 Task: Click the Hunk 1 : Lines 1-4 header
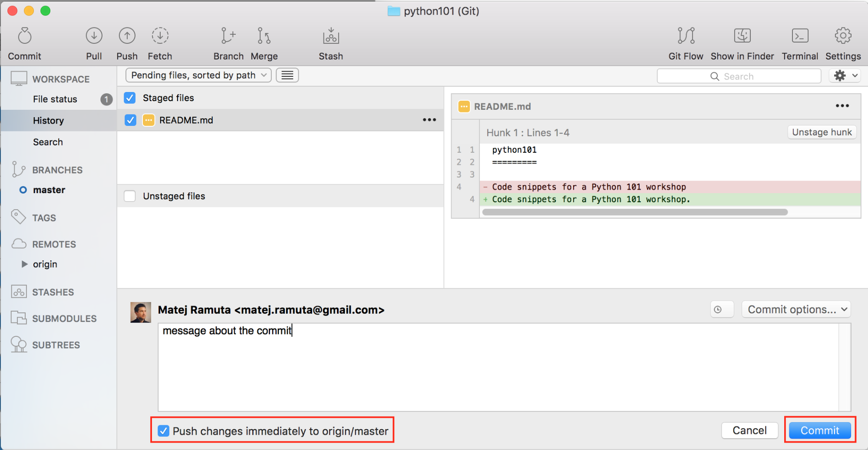[528, 133]
